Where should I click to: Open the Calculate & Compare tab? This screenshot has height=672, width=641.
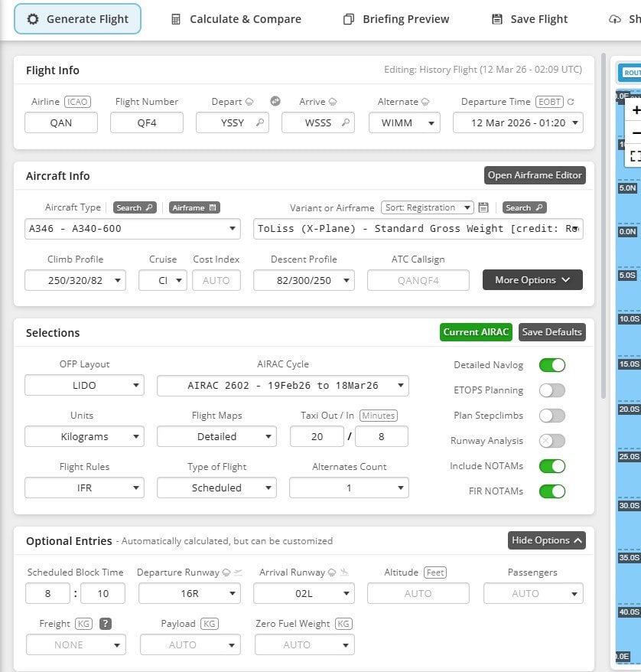(x=236, y=19)
